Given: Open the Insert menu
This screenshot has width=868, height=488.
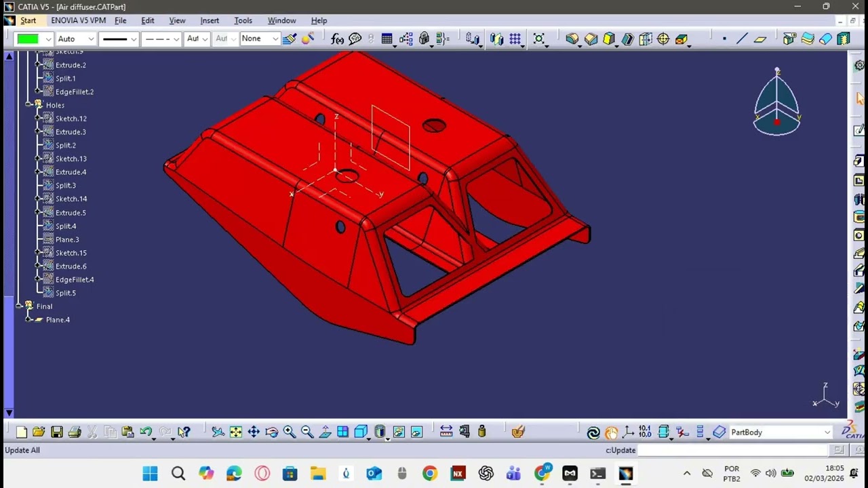Looking at the screenshot, I should click(210, 20).
